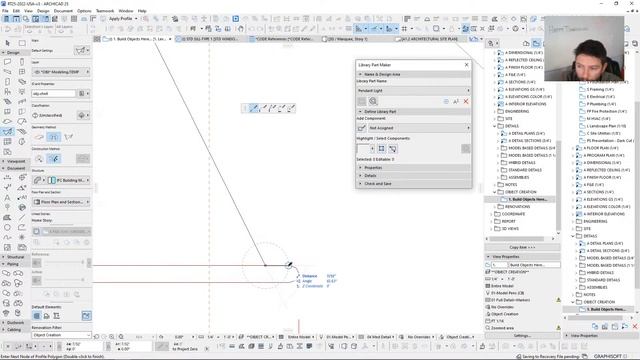Switch to the Architectural Site Plan tab
This screenshot has height=360, width=640.
430,39
